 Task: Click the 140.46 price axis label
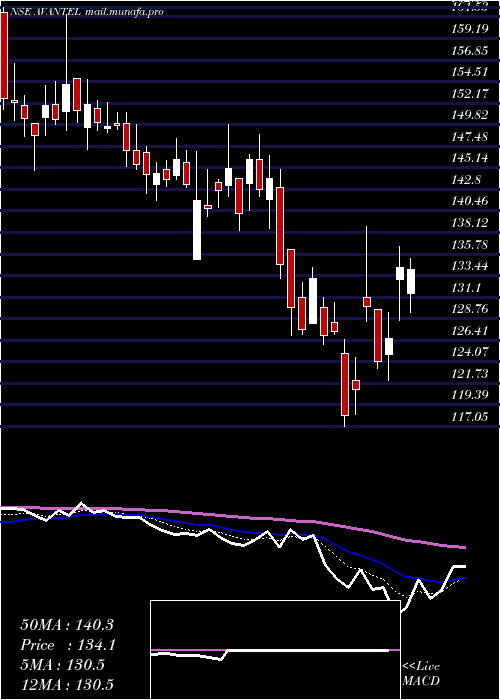[x=470, y=201]
